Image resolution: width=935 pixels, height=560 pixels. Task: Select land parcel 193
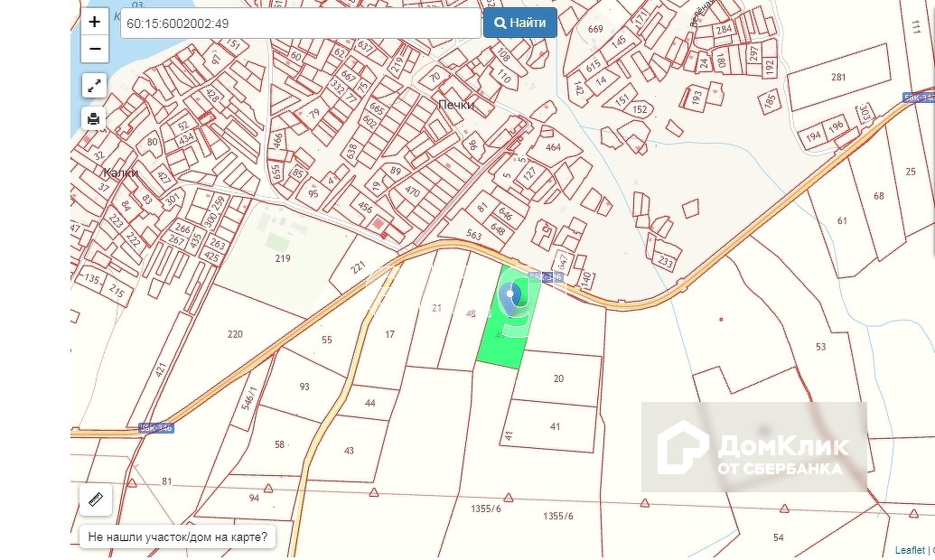point(697,97)
